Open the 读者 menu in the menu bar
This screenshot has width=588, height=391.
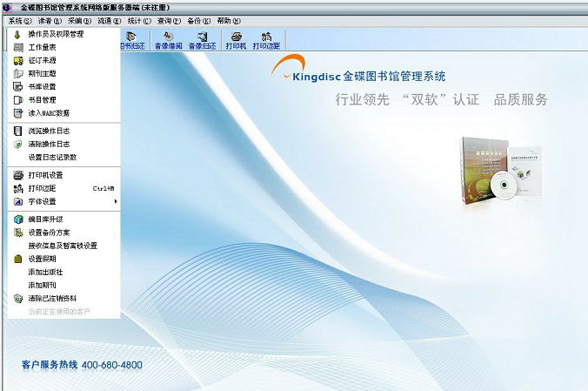(x=51, y=20)
